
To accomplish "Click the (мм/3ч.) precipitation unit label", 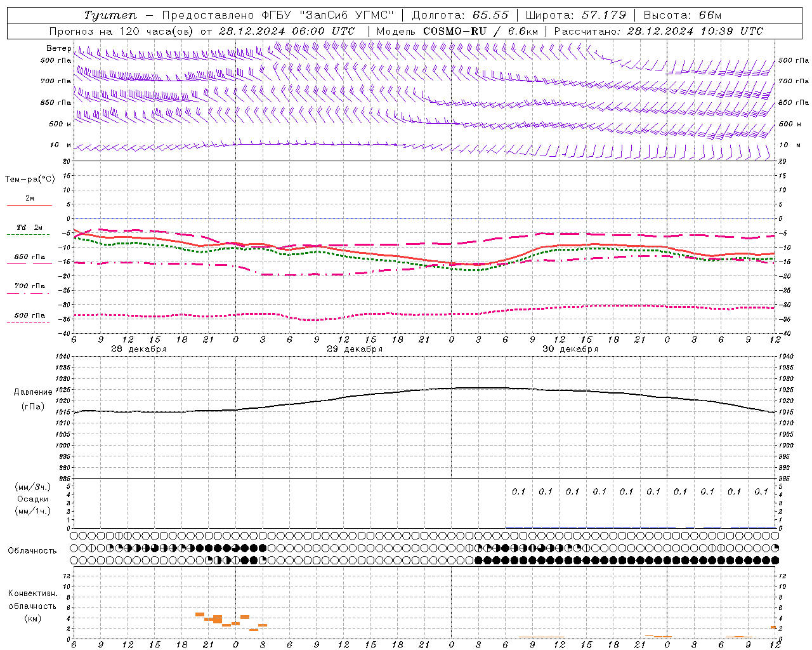I will (x=33, y=487).
